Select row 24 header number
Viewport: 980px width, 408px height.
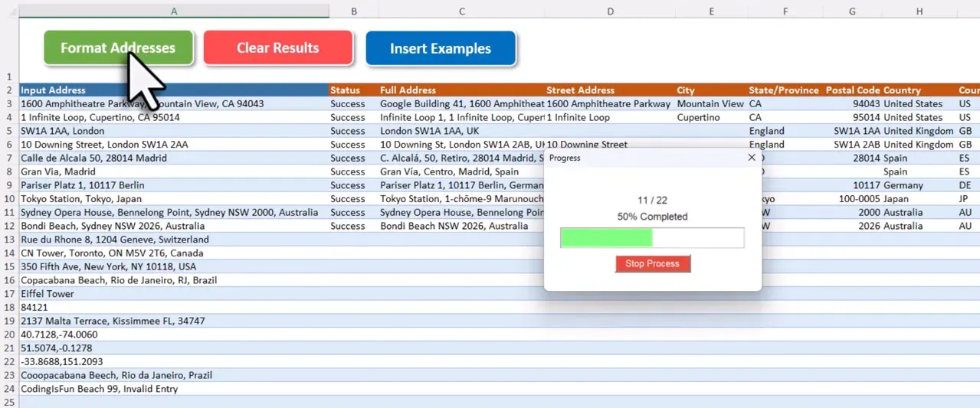point(9,389)
